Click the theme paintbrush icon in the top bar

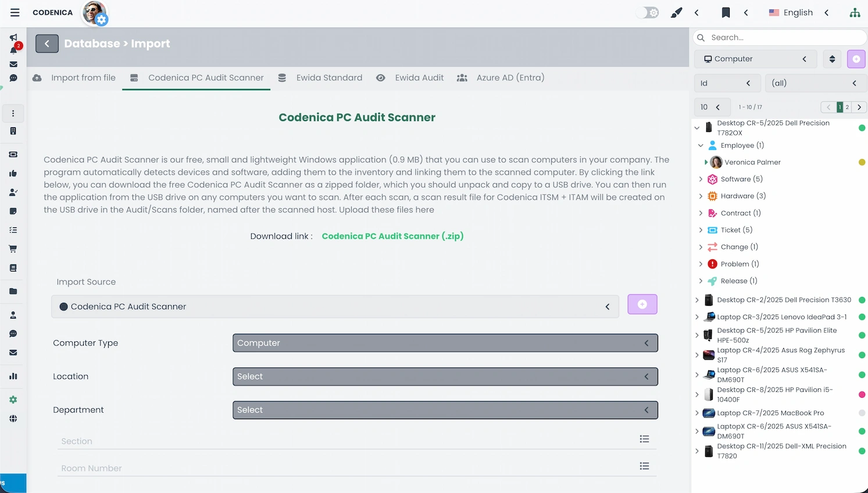tap(676, 12)
